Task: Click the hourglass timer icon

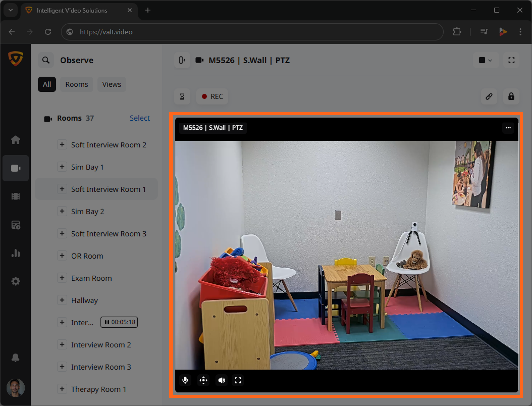Action: point(182,97)
